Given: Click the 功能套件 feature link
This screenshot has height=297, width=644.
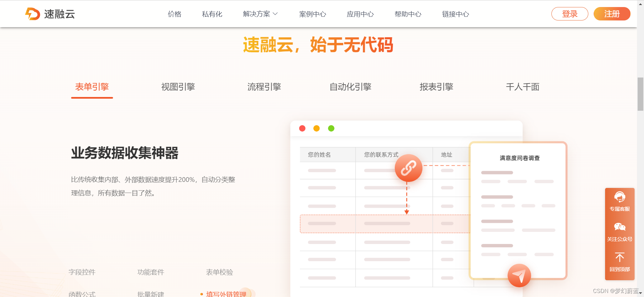Looking at the screenshot, I should coord(151,272).
